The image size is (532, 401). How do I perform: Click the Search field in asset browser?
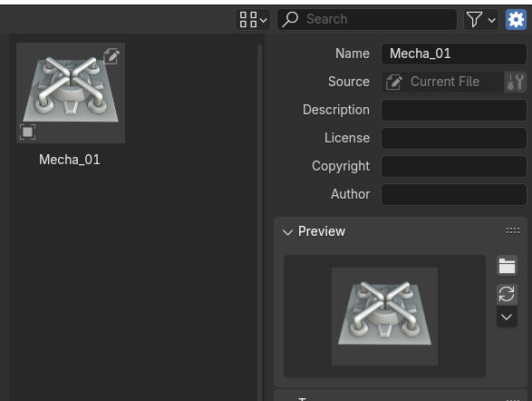tap(367, 19)
